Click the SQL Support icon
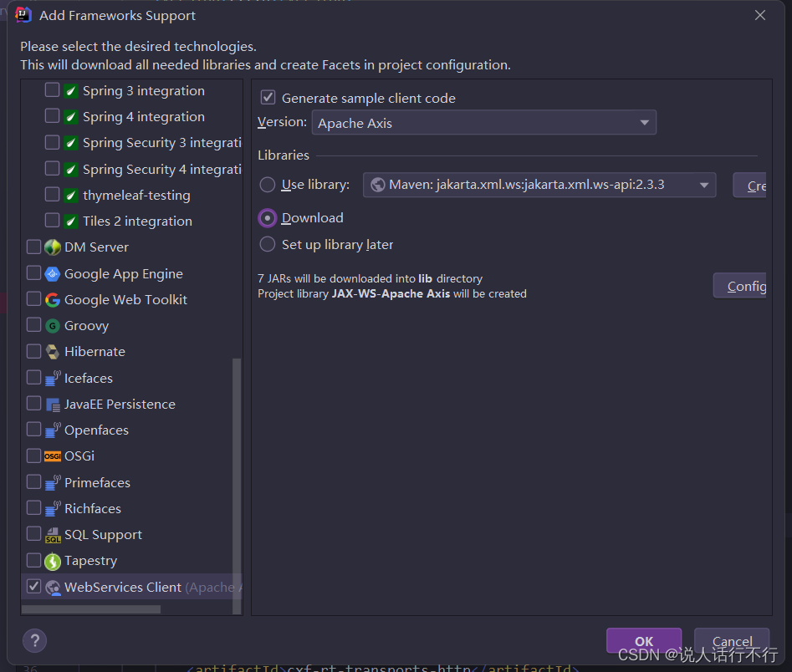Image resolution: width=792 pixels, height=672 pixels. tap(52, 534)
